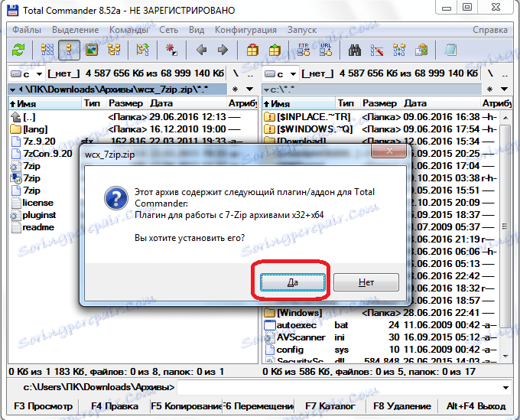Screen dimensions: 520x420
Task: Sort left panel by Имя column
Action: [x=45, y=103]
